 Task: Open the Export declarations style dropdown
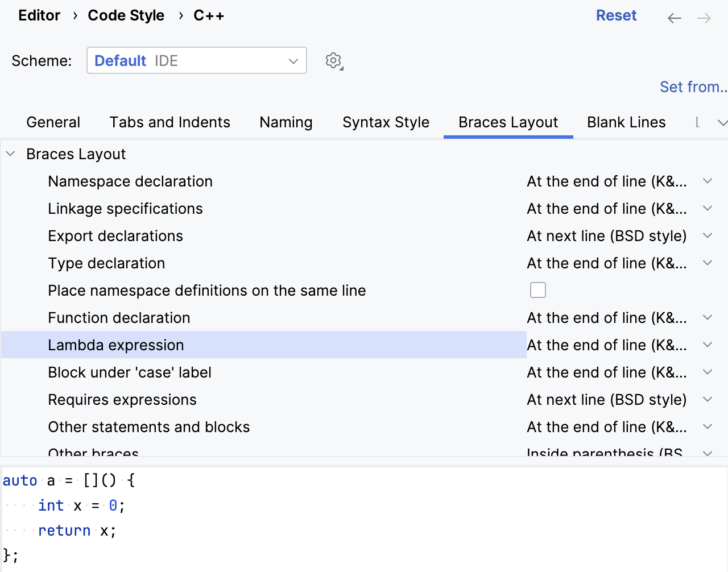[707, 235]
